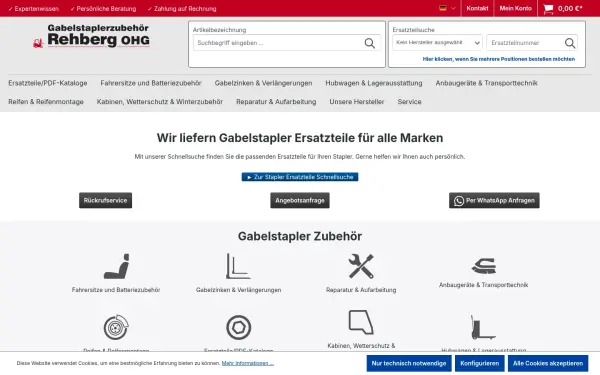
Task: Click the Anbaugeräte & Transporttechnik category label
Action: 483,285
